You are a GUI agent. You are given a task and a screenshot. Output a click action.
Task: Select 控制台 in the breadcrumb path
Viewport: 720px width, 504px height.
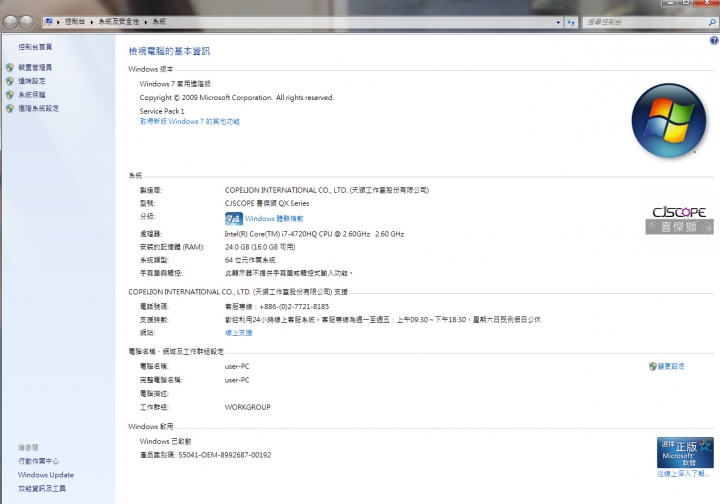(75, 22)
